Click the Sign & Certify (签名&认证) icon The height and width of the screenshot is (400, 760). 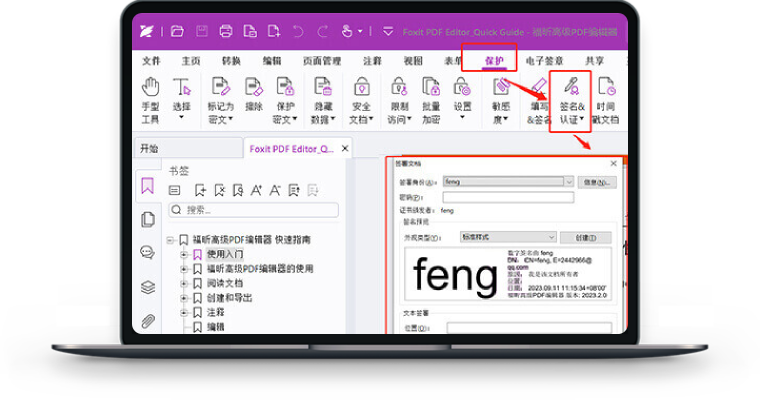tap(570, 98)
